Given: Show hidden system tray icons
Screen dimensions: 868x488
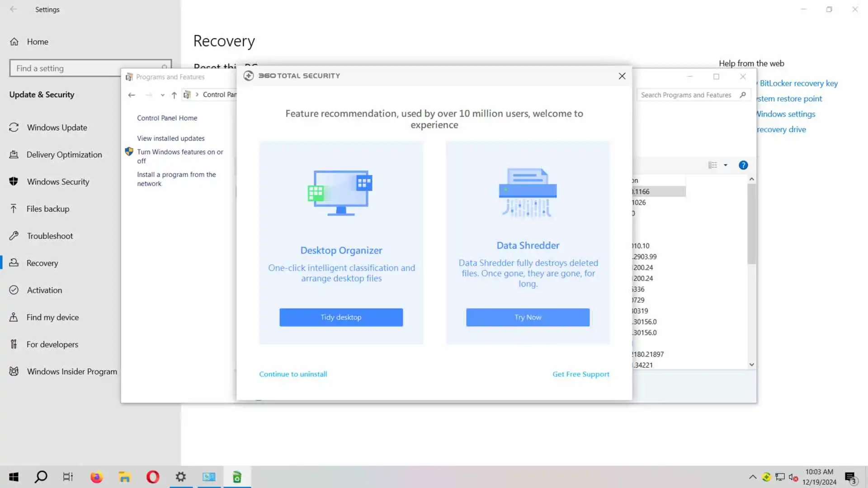Looking at the screenshot, I should point(753,477).
